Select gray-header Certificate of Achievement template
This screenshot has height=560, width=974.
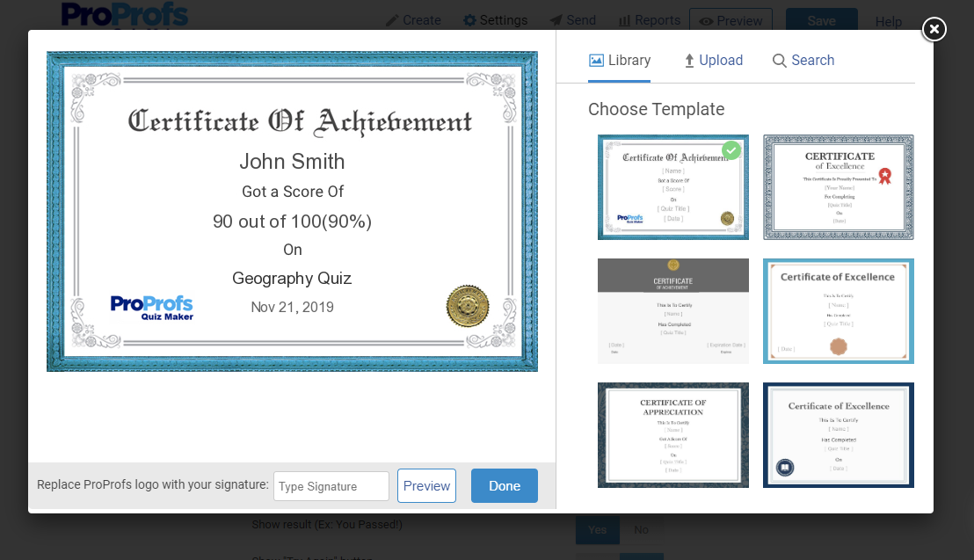click(672, 311)
